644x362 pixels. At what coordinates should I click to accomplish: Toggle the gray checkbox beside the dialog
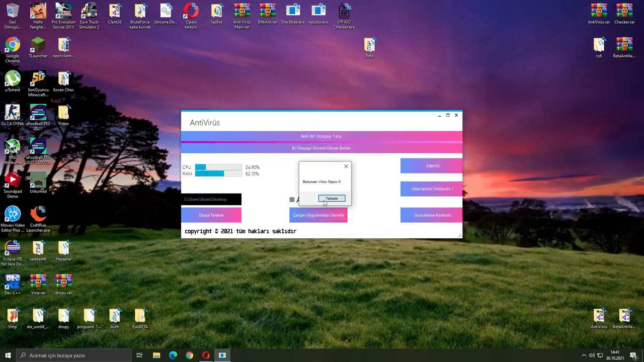(x=292, y=200)
